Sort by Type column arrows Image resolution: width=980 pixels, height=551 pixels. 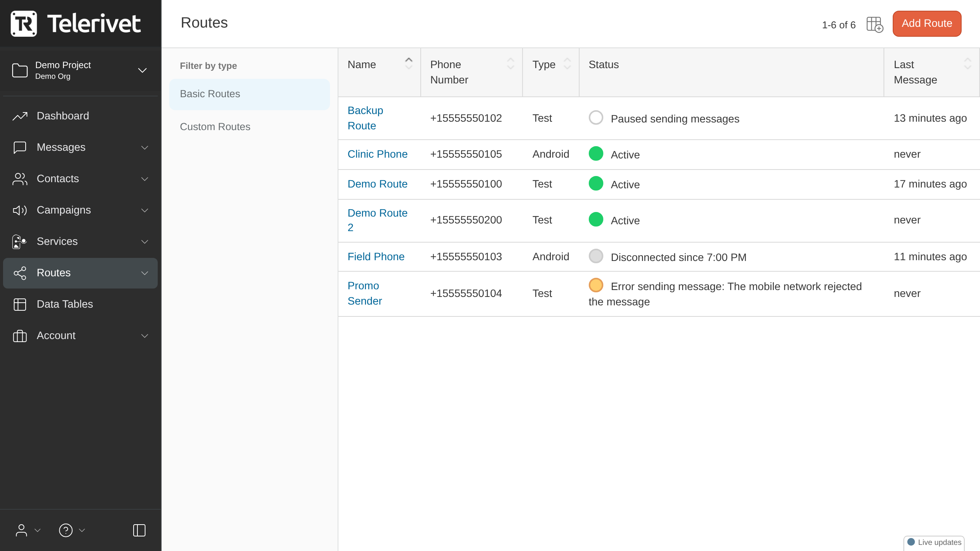pyautogui.click(x=567, y=64)
